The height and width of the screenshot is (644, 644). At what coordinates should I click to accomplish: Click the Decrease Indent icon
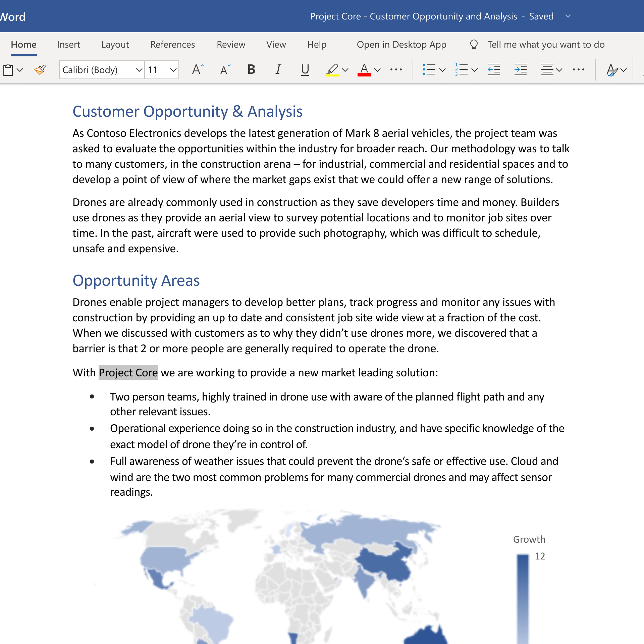(494, 70)
